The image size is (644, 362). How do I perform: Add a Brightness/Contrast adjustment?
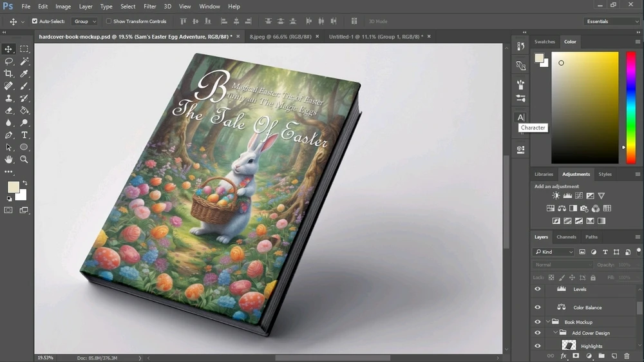[x=556, y=196]
